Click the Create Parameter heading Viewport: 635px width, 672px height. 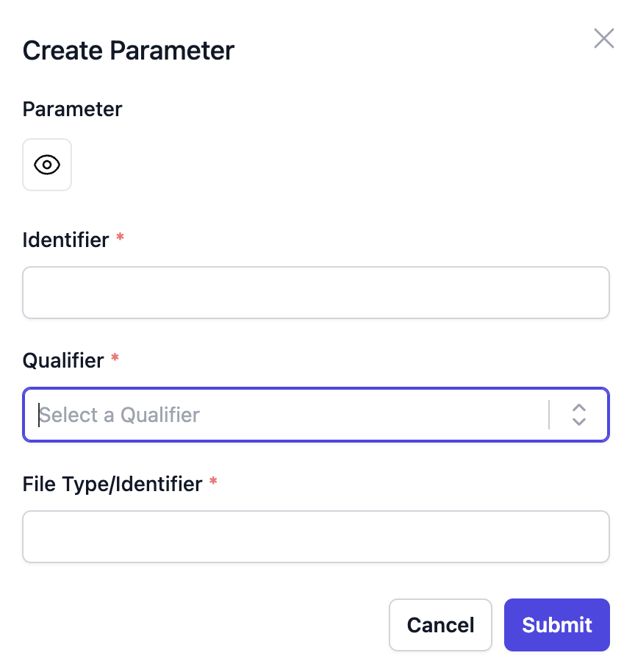coord(128,50)
